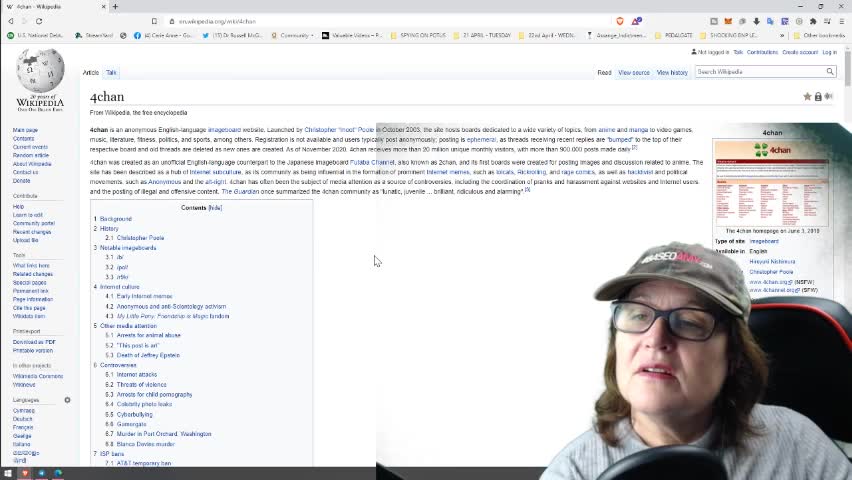The image size is (852, 480).
Task: Click the page protection padlock icon
Action: coord(818,97)
